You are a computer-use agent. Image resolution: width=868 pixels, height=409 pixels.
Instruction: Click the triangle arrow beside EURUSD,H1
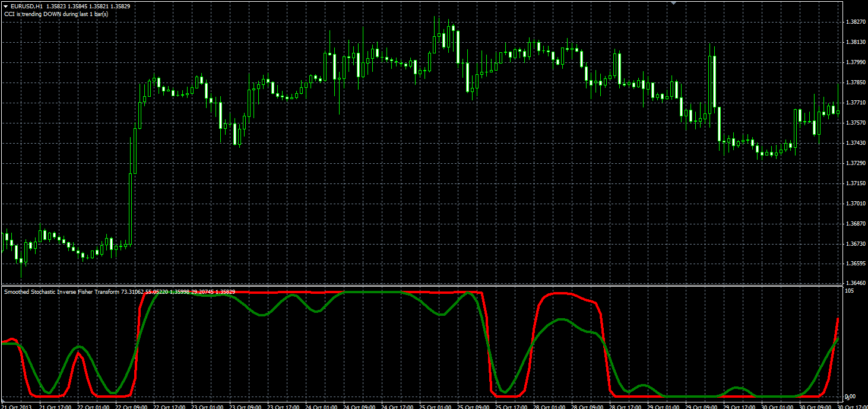pyautogui.click(x=6, y=7)
